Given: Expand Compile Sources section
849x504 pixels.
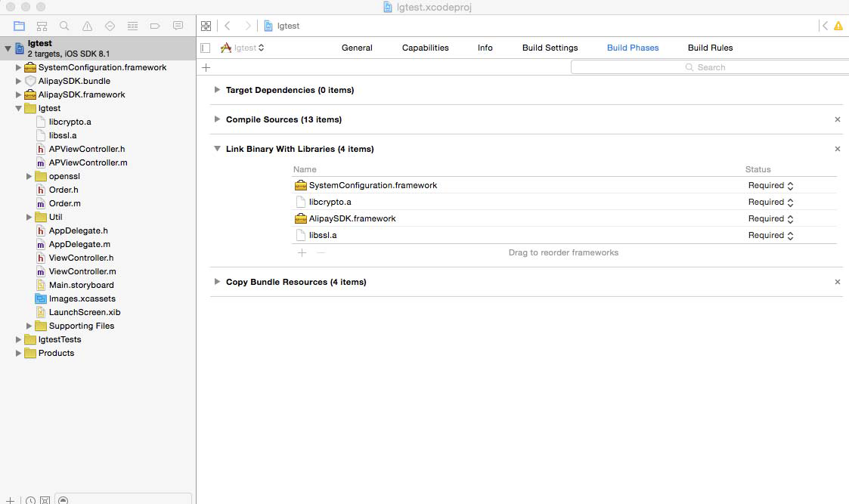Looking at the screenshot, I should [217, 119].
